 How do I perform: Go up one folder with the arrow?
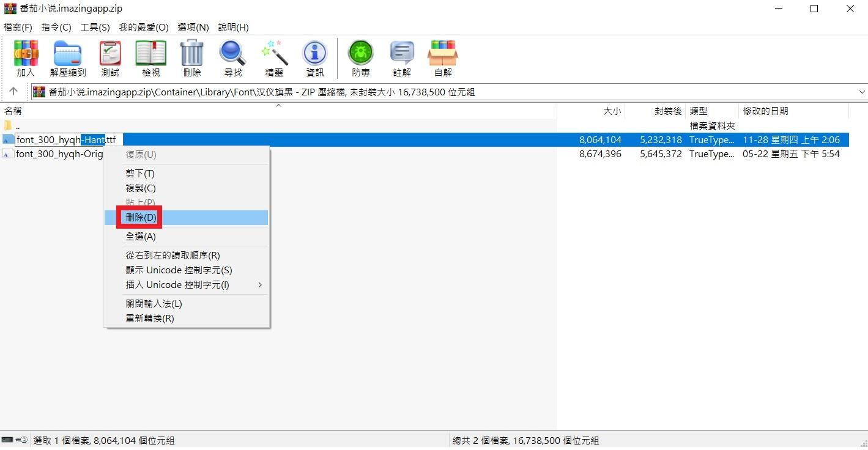click(x=13, y=92)
